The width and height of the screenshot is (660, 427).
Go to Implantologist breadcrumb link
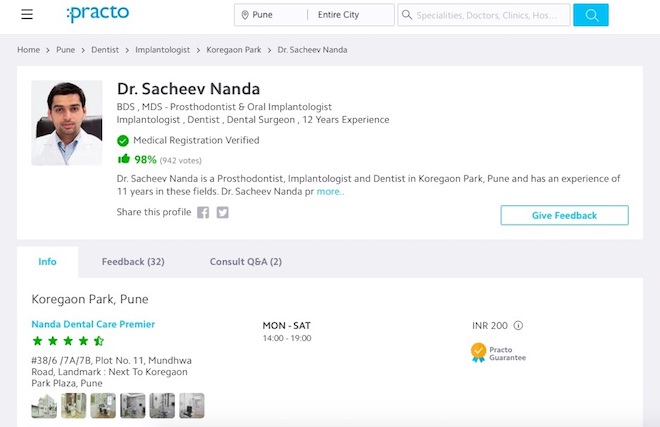[x=163, y=49]
